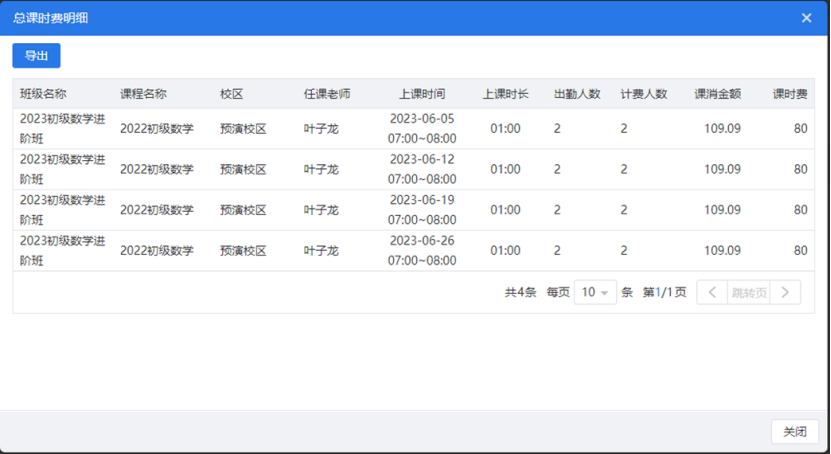
Task: Click the 导出 export button
Action: 36,56
